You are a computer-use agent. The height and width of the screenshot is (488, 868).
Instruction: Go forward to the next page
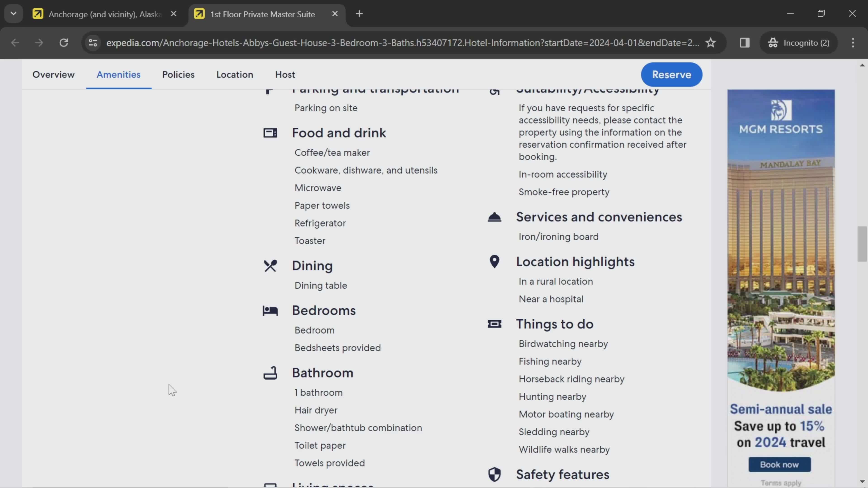point(39,43)
